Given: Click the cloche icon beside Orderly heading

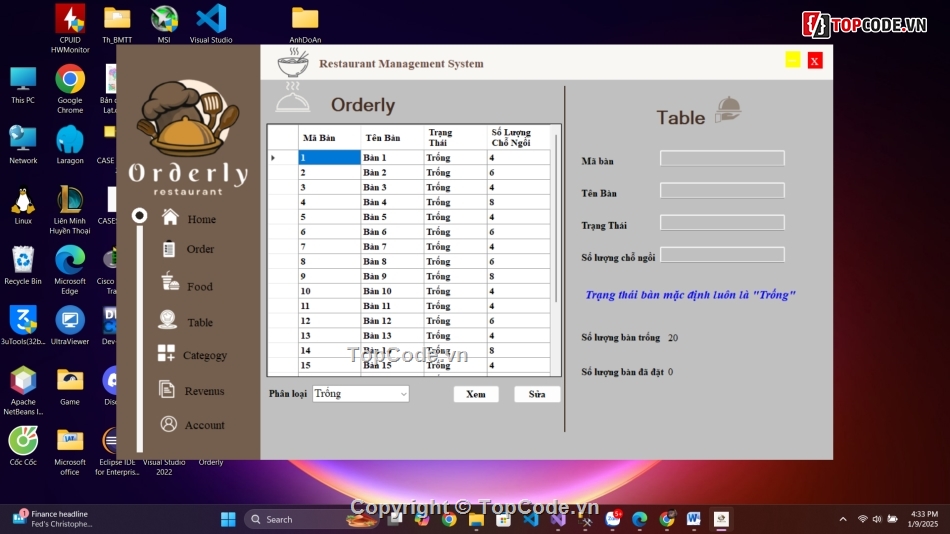Looking at the screenshot, I should click(293, 98).
